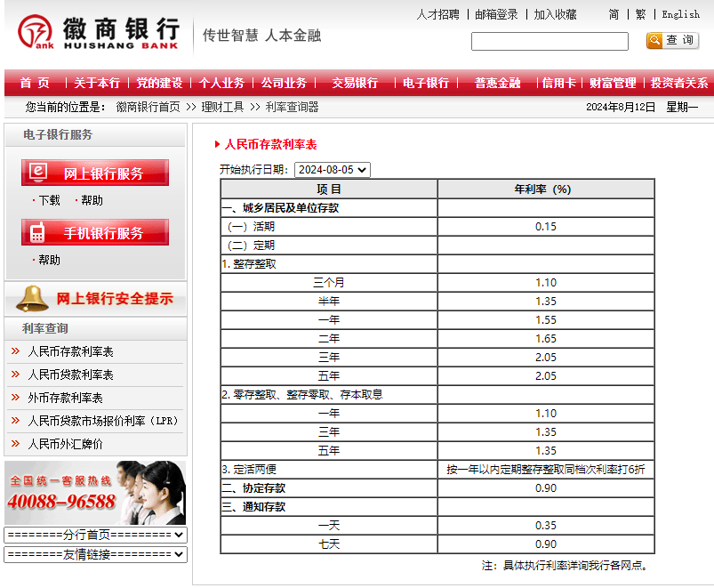
Task: Click the 一天 notice deposit rate 0.35
Action: 546,525
